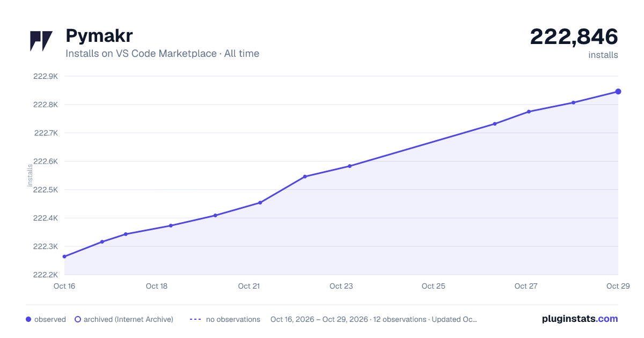Click the data point just above 222.45K near Oct 21
644x338 pixels.
(260, 203)
